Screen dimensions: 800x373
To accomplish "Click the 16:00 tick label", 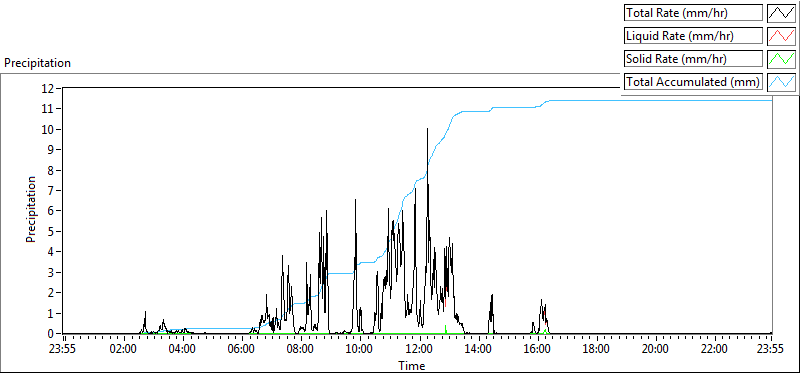I will (537, 349).
